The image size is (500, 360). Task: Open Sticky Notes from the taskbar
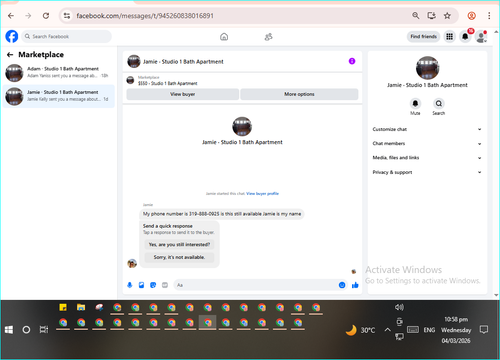[63, 308]
